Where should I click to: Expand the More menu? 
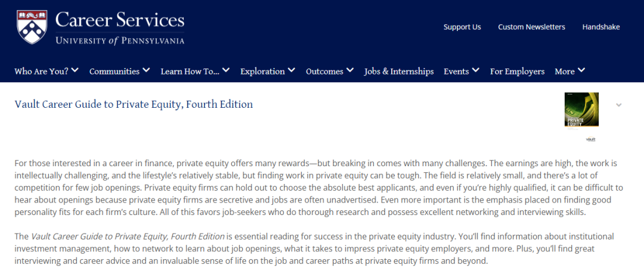click(x=570, y=71)
